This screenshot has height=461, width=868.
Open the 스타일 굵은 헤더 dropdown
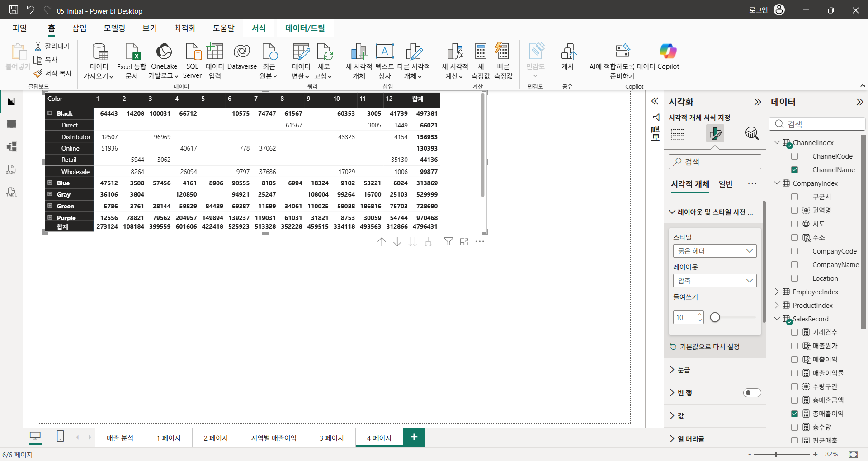pos(714,251)
